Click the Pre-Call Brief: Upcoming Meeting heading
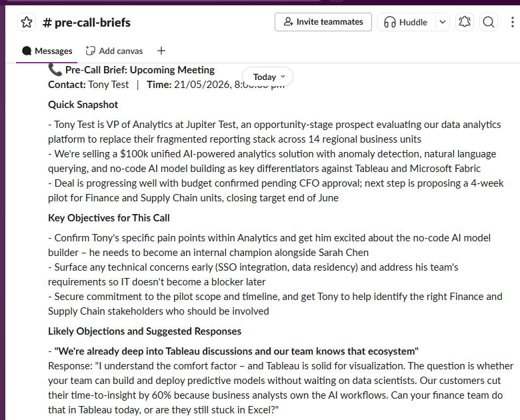 [x=139, y=70]
